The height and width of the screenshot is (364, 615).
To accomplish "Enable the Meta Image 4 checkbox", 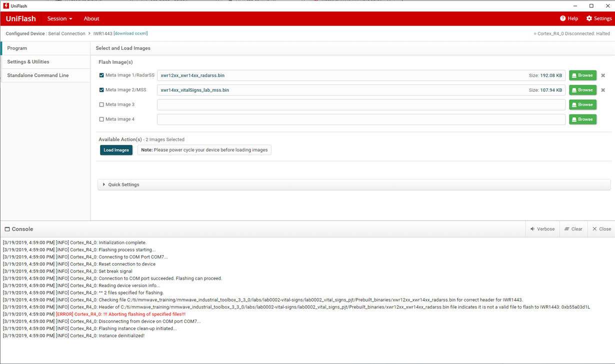I will click(101, 119).
